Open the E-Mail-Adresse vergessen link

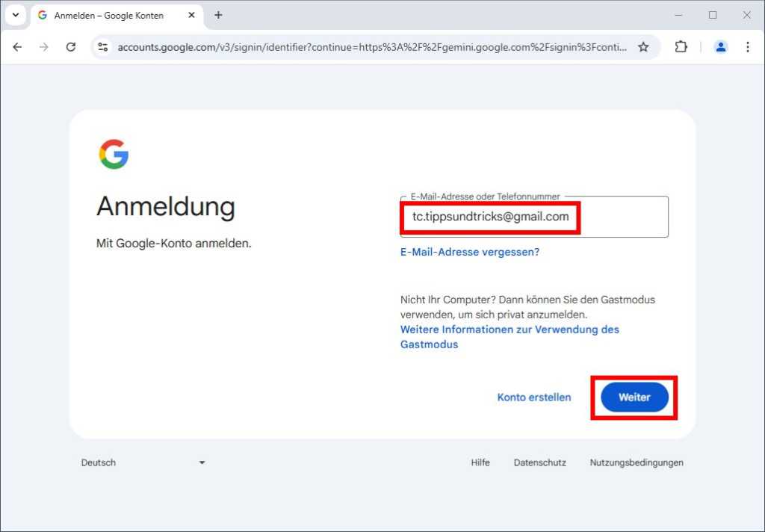[470, 252]
